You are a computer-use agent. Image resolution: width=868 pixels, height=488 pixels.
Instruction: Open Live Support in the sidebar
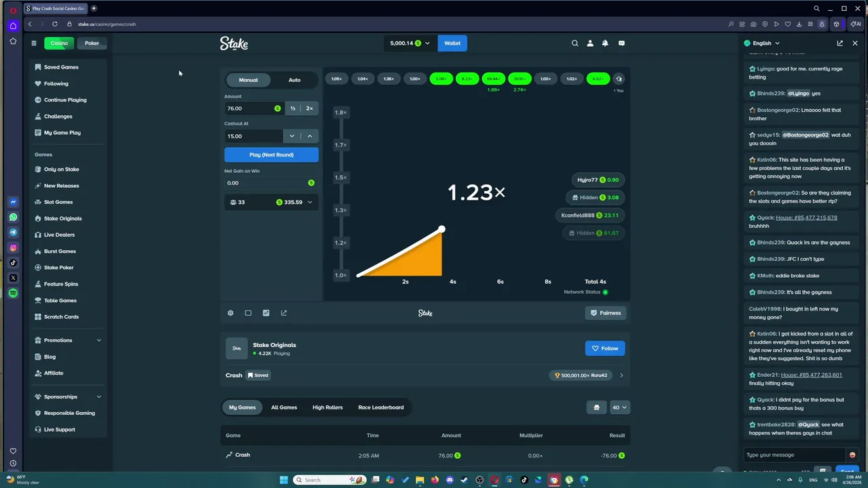(x=60, y=430)
